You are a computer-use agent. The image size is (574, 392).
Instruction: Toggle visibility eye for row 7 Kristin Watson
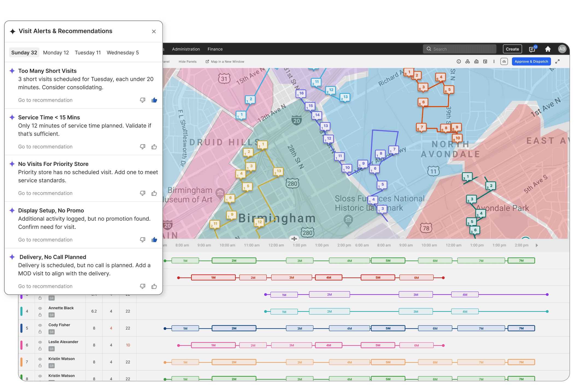point(40,359)
